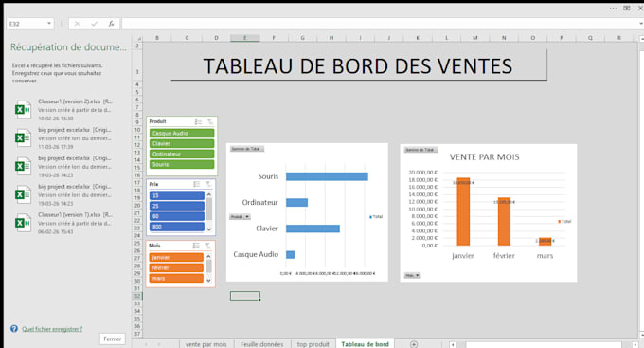This screenshot has width=644, height=348.
Task: Enable multi-select on the Prix slicer
Action: tap(197, 184)
